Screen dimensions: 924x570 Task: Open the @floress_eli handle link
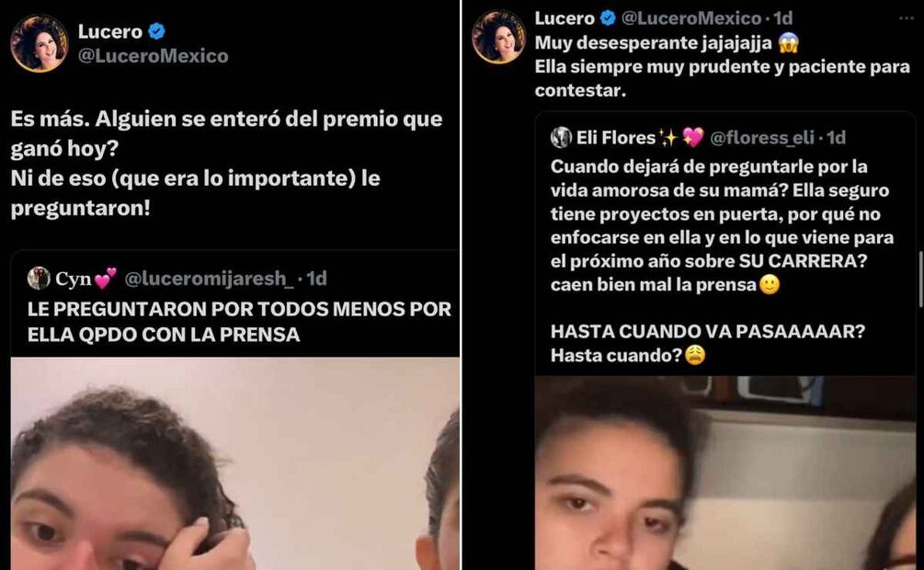(762, 137)
